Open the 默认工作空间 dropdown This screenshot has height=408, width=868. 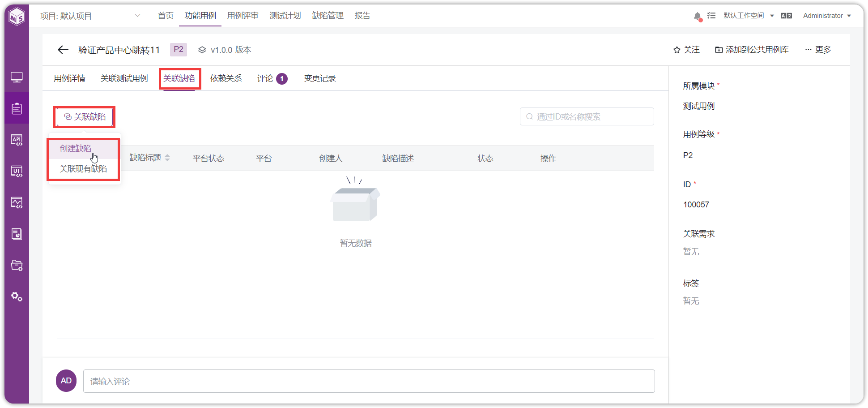coord(749,16)
